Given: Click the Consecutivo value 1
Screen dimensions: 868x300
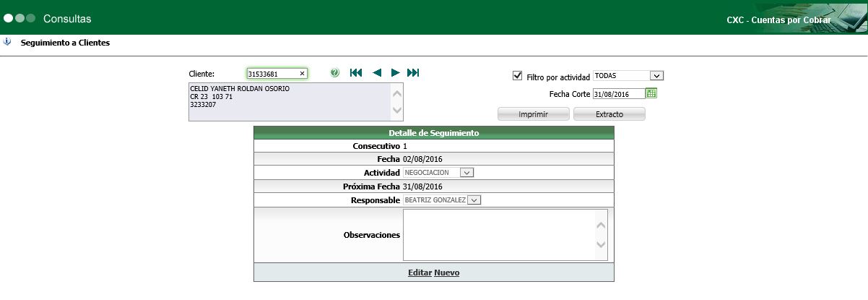Looking at the screenshot, I should point(405,146).
